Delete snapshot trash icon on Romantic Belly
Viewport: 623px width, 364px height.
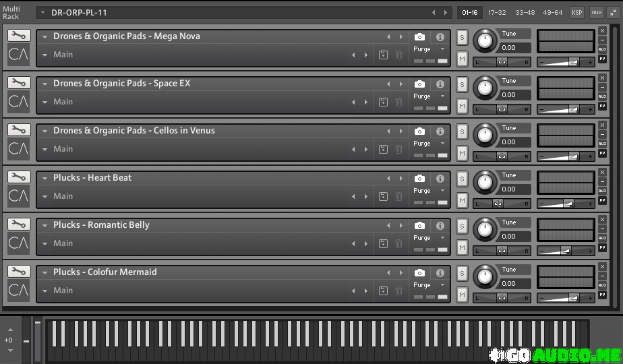[x=398, y=244]
